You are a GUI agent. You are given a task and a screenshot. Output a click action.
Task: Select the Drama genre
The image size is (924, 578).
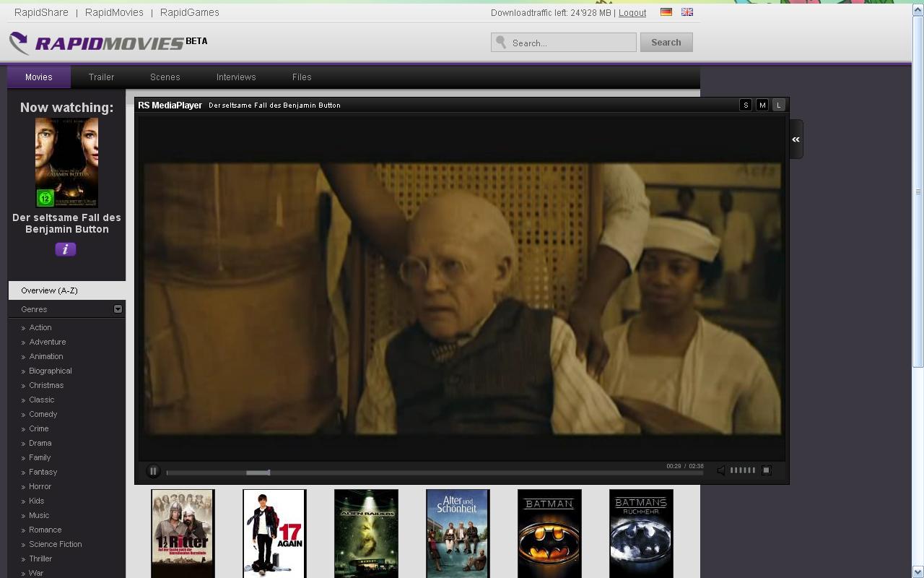coord(40,443)
